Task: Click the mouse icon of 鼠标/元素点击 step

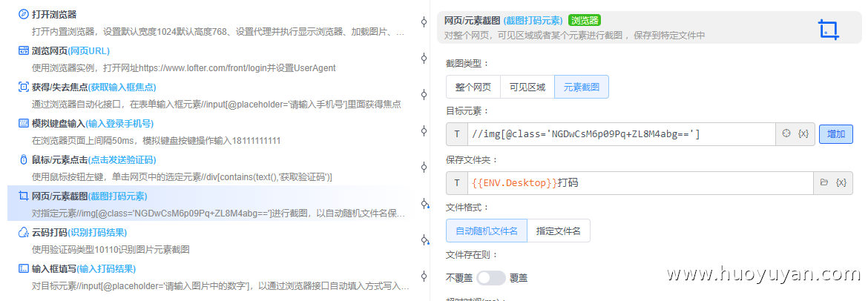Action: [x=23, y=160]
